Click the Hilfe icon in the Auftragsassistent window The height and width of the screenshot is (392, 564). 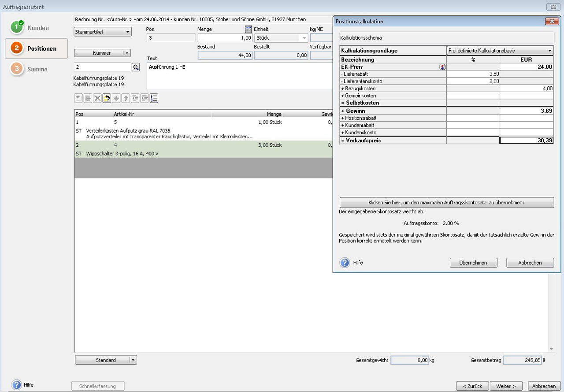coord(17,385)
